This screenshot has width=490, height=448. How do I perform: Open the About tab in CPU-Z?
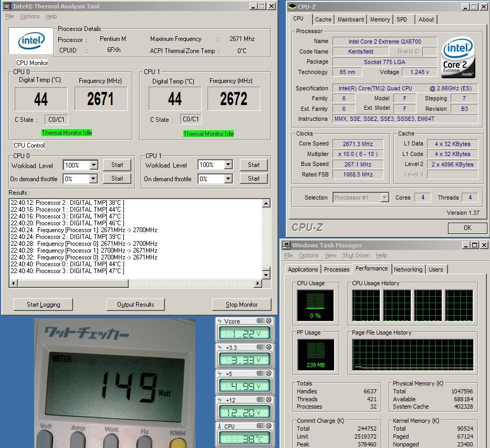tap(426, 19)
